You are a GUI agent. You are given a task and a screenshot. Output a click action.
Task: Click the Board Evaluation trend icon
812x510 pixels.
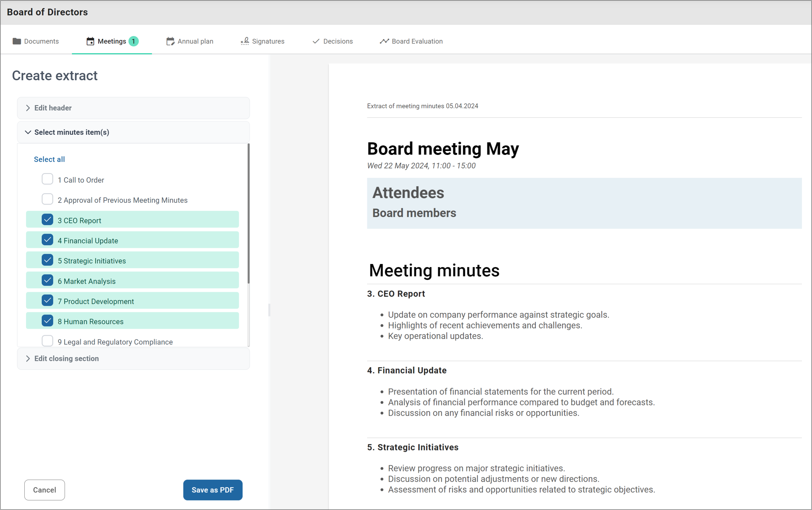pyautogui.click(x=384, y=41)
